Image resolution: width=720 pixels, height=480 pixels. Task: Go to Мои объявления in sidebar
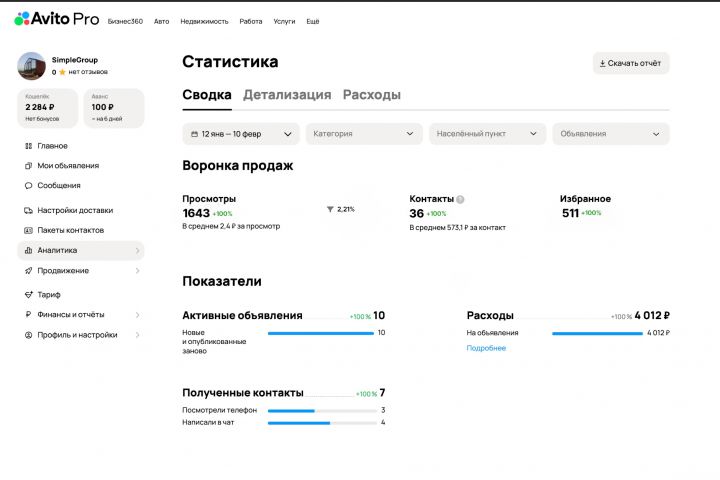pyautogui.click(x=68, y=166)
